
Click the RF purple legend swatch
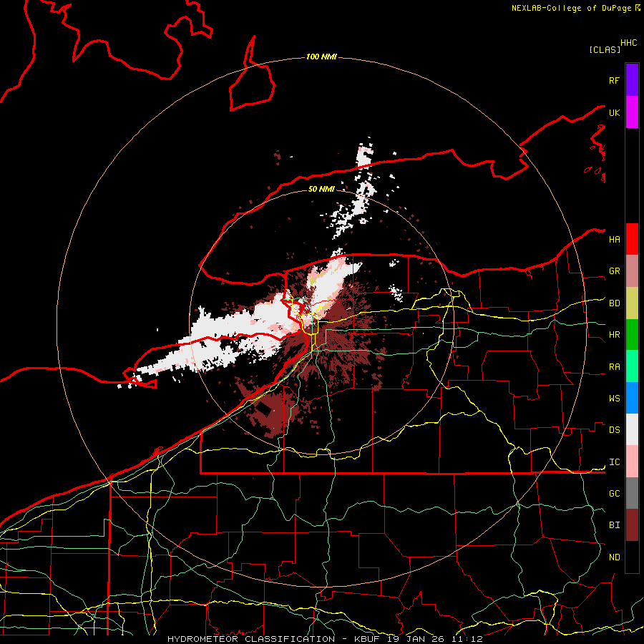[x=632, y=80]
